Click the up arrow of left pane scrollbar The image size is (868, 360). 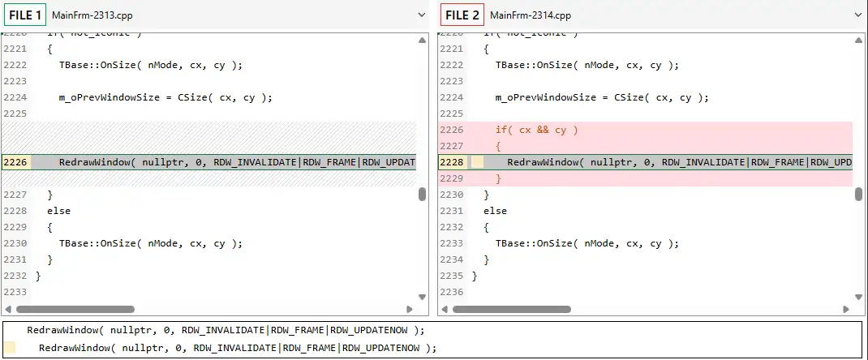point(422,41)
